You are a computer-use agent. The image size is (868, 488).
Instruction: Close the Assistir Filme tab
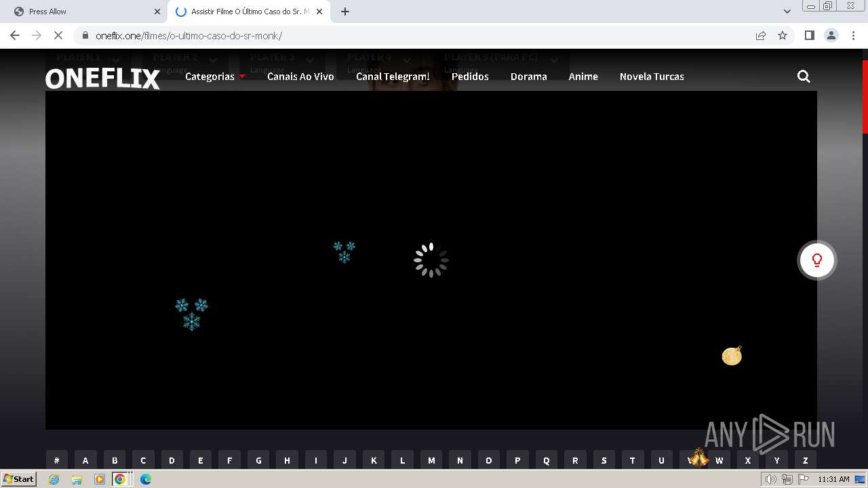pos(319,12)
